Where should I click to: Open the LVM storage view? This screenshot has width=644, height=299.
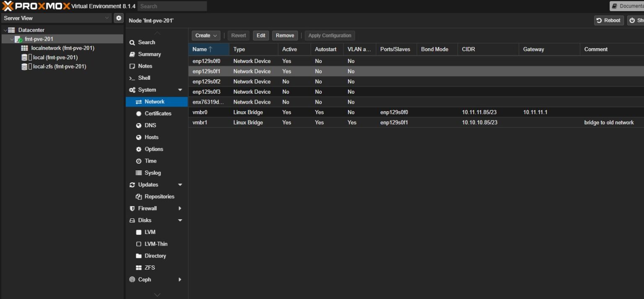(x=150, y=232)
